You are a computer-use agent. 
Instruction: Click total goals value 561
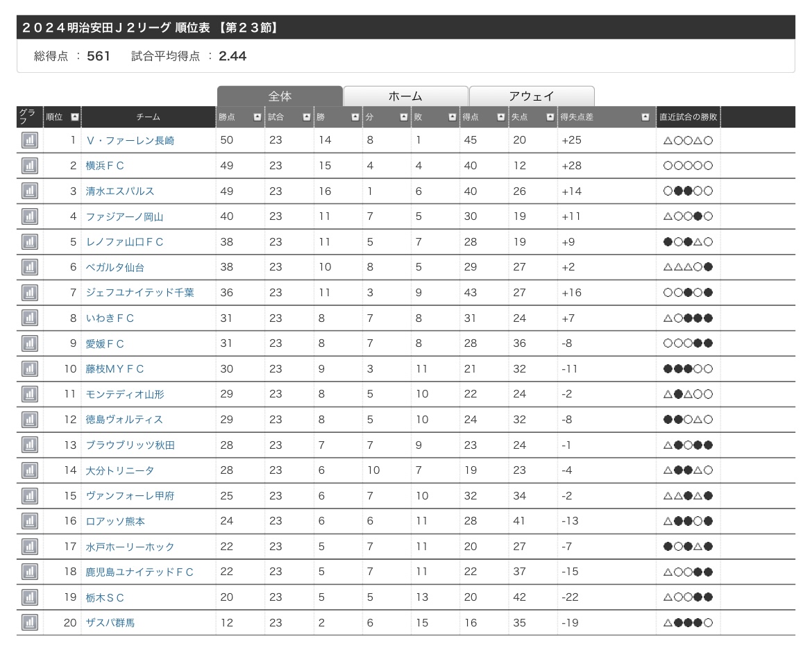click(99, 56)
